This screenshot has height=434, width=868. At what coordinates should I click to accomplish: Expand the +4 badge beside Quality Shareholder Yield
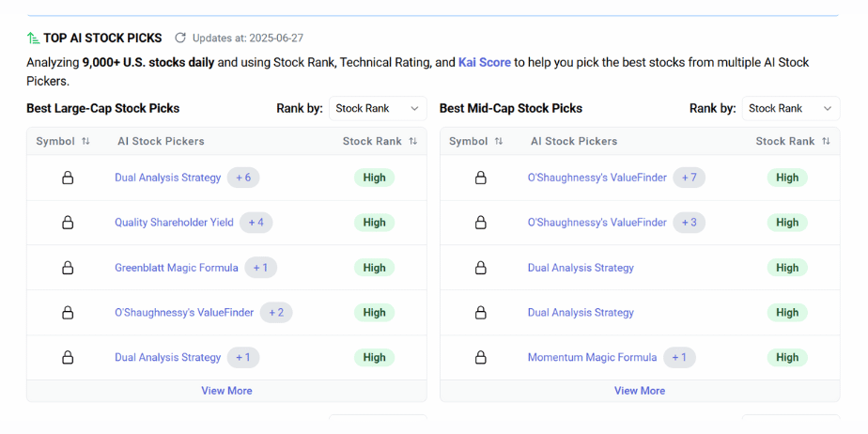[256, 223]
